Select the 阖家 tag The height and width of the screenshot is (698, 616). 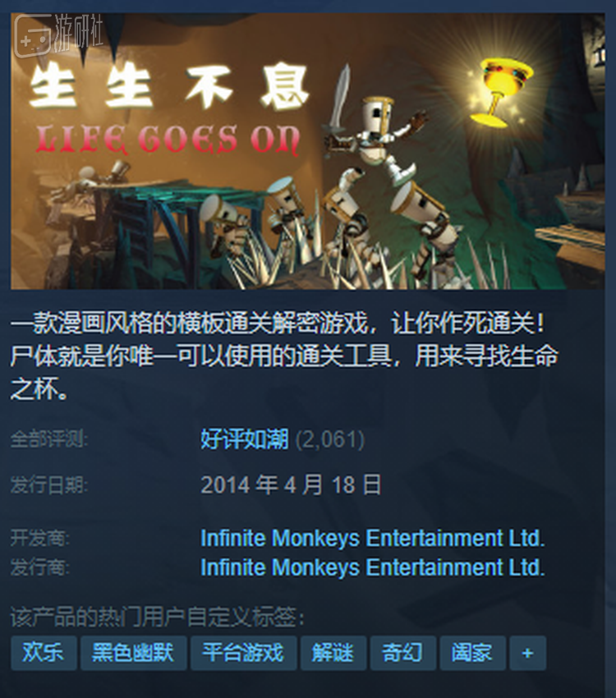pyautogui.click(x=473, y=653)
